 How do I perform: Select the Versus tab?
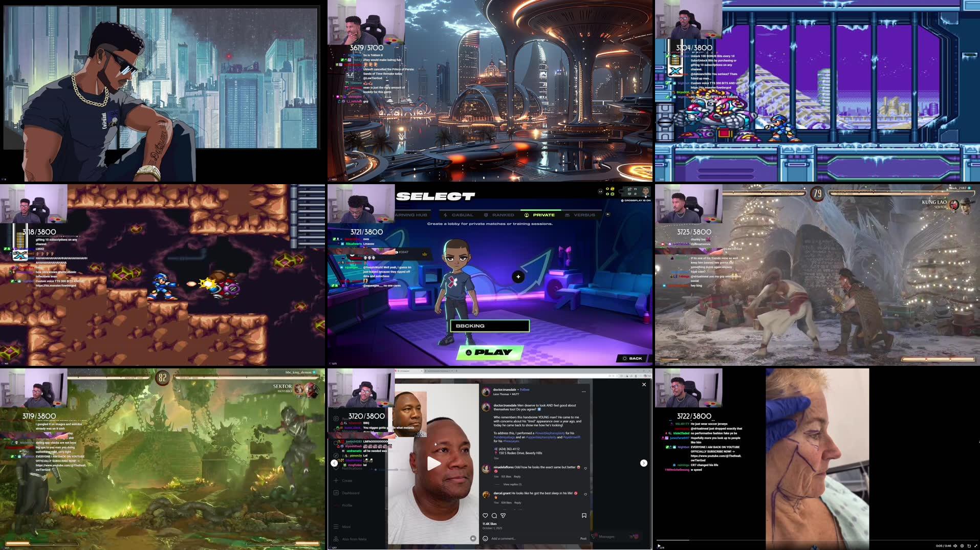point(584,215)
